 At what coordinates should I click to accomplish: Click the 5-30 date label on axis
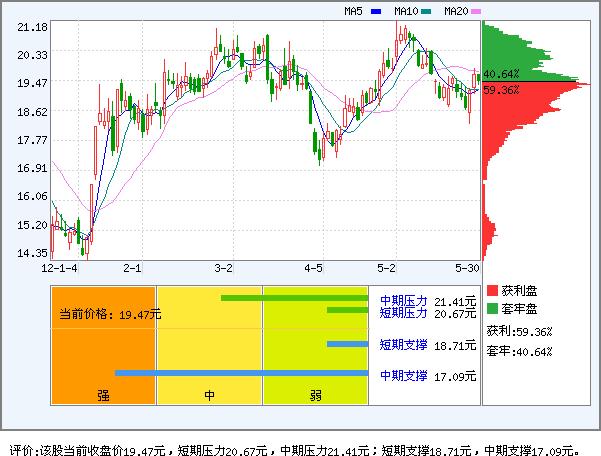coord(465,268)
